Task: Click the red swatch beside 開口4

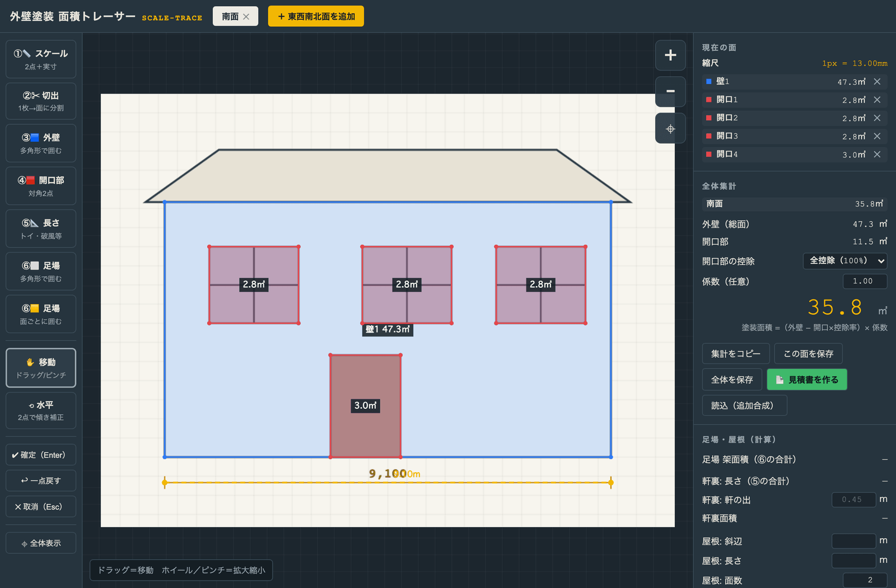Action: (x=709, y=155)
